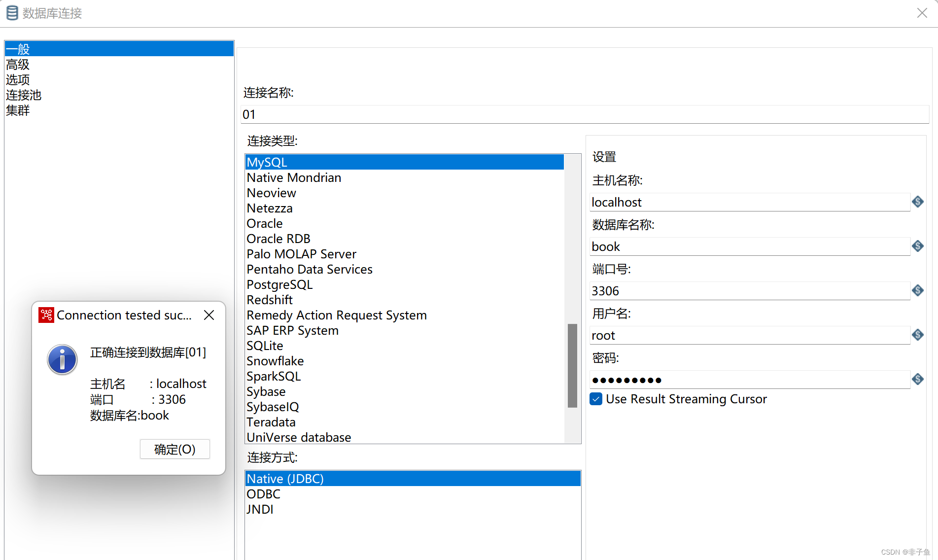Select Oracle as connection type
Screen dimensions: 938x560
[265, 223]
